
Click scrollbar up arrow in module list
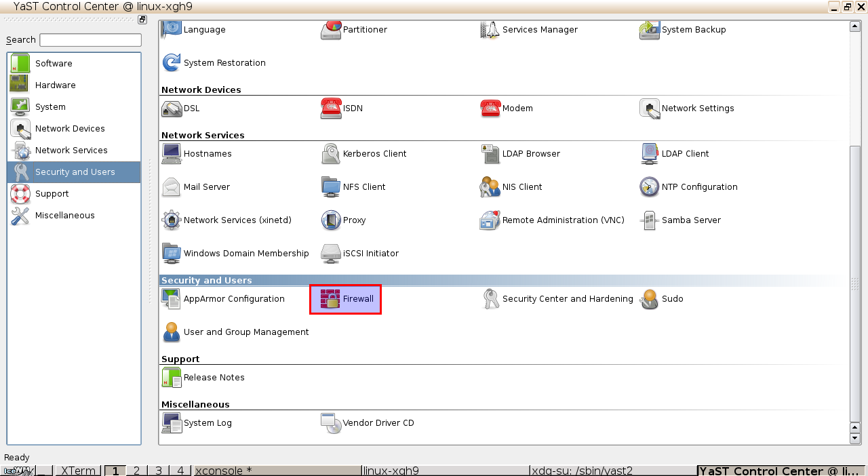coord(854,26)
